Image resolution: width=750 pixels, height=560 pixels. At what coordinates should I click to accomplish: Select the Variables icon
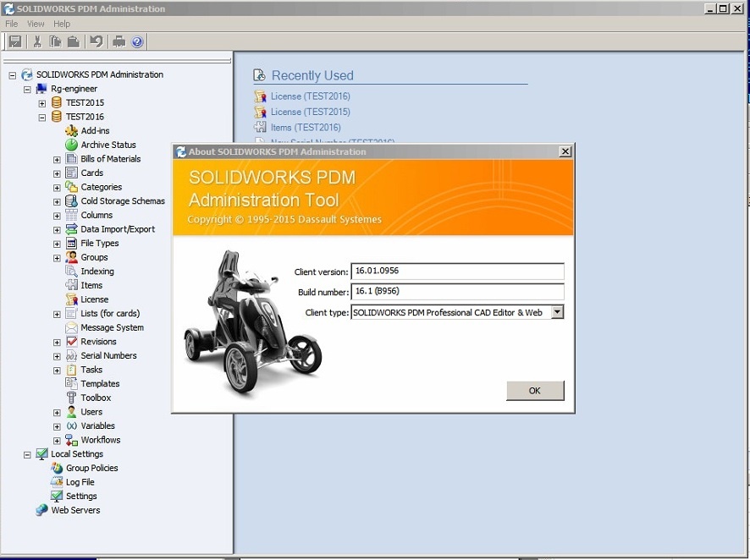(x=71, y=425)
